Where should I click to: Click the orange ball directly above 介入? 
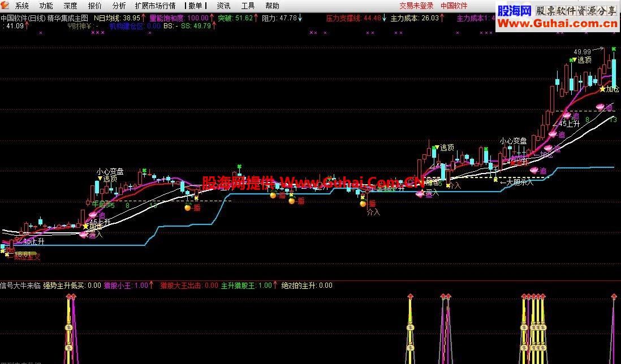pyautogui.click(x=363, y=203)
